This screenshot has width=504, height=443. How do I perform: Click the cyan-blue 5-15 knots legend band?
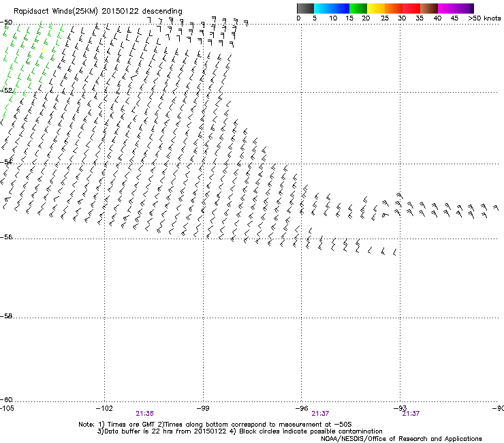pyautogui.click(x=332, y=8)
